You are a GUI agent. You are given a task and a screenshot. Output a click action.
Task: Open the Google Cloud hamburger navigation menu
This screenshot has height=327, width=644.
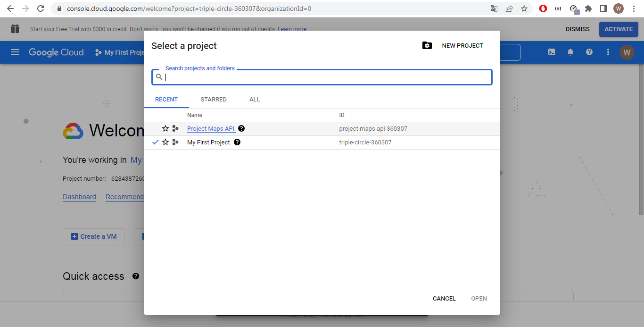(x=15, y=52)
